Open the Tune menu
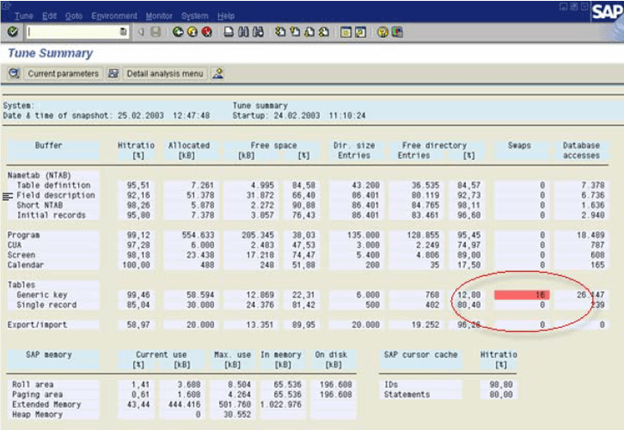624x430 pixels. [x=24, y=16]
